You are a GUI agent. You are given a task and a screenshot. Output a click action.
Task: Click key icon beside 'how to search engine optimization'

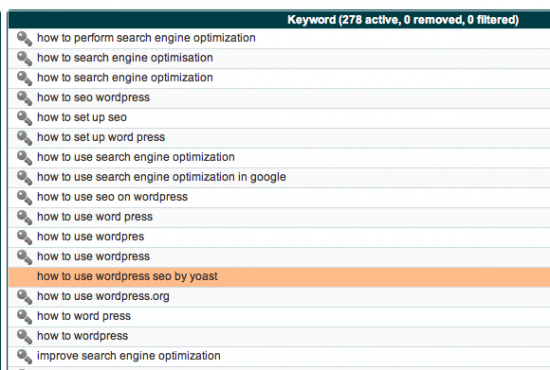(x=25, y=78)
